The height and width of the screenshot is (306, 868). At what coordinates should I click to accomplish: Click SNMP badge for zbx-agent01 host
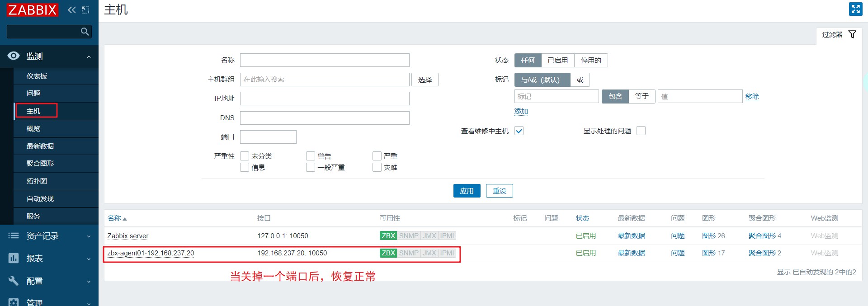pos(409,253)
